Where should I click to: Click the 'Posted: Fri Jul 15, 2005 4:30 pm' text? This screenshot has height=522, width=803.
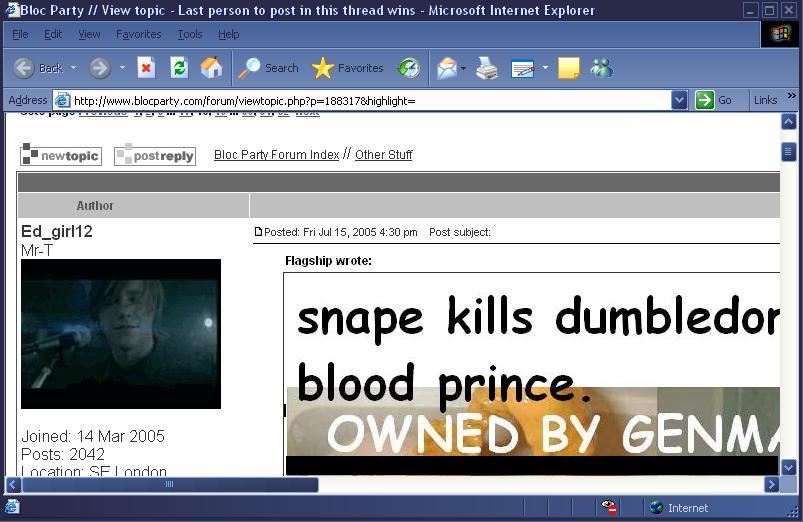pyautogui.click(x=341, y=232)
